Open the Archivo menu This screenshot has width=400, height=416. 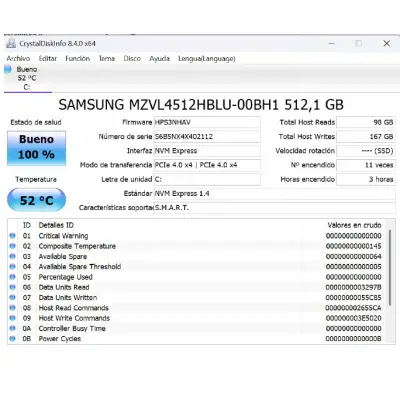pos(18,59)
